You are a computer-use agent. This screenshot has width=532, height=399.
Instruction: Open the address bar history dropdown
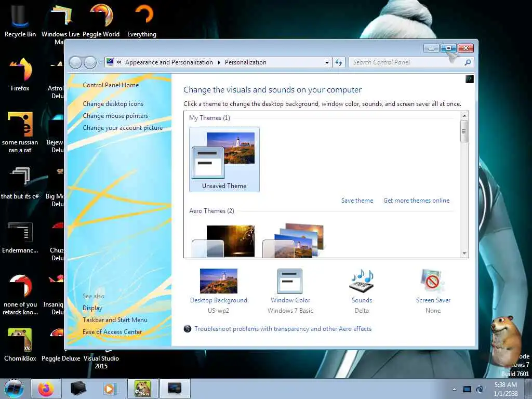327,62
